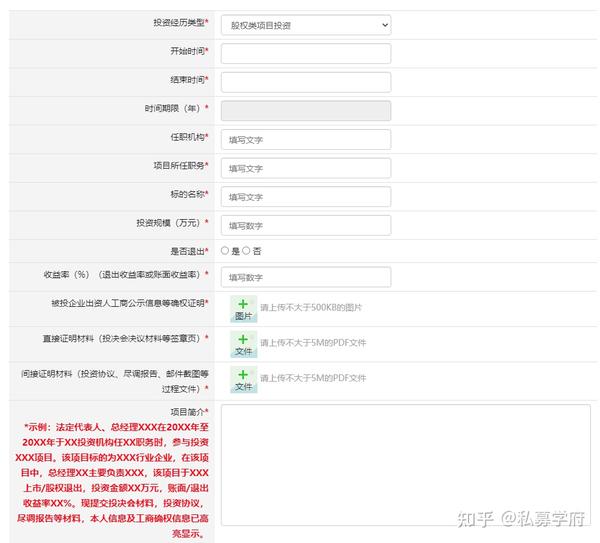Screen dimensions: 600x543
Task: Click the 被投企业出资人工商公示信息等确权证明 label
Action: (x=128, y=303)
